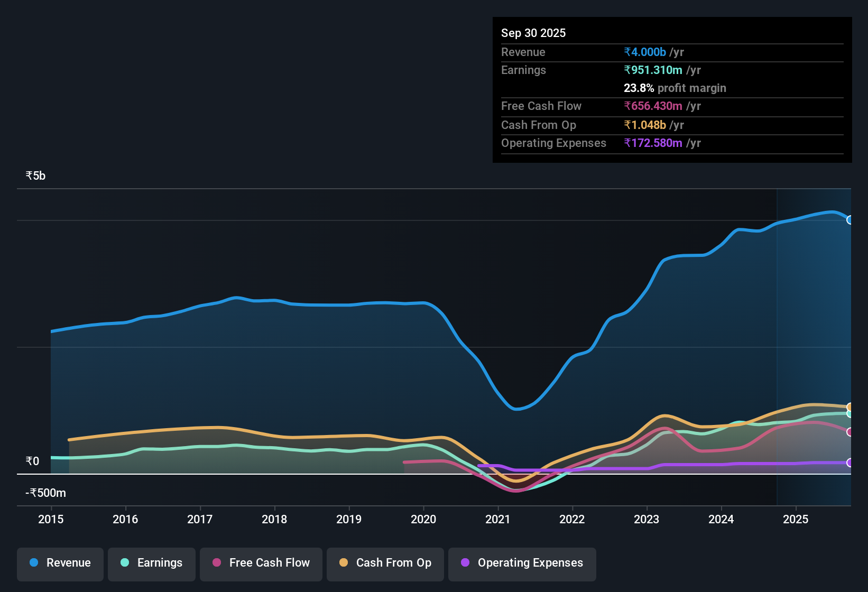Toggle the Earnings series visibility
The width and height of the screenshot is (868, 592).
point(151,563)
